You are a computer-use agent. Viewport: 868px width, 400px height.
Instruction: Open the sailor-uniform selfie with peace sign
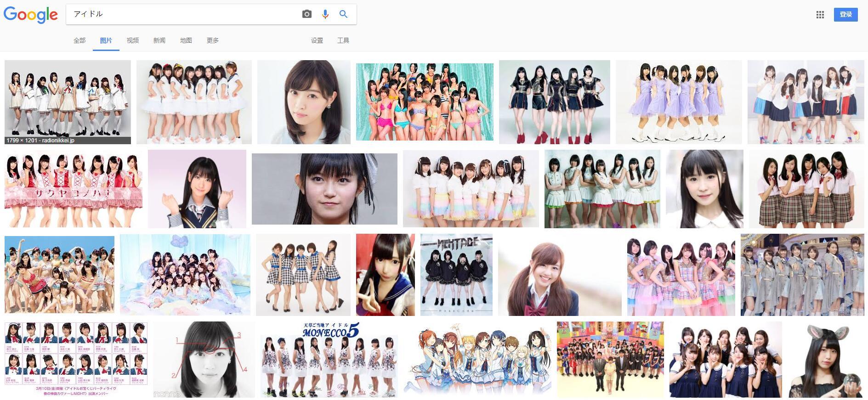pyautogui.click(x=386, y=275)
